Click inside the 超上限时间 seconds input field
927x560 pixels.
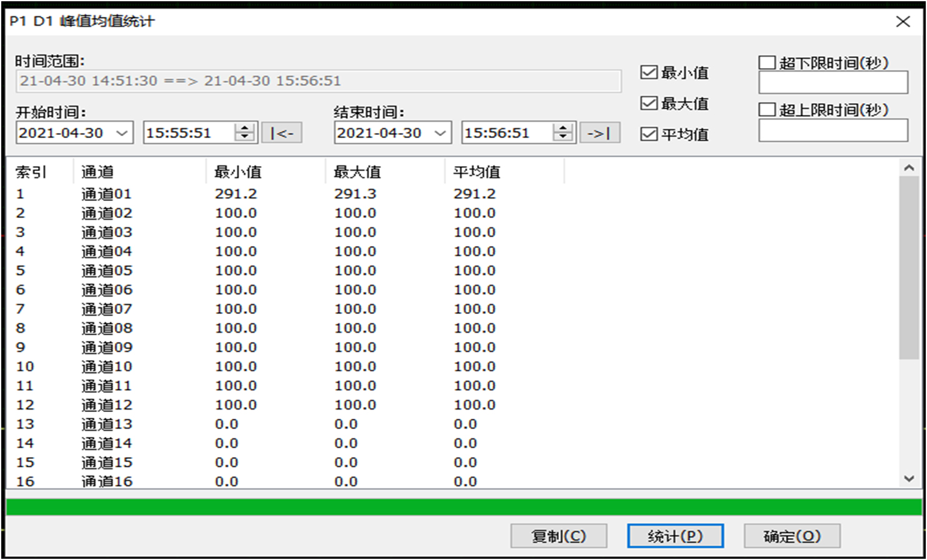click(832, 130)
